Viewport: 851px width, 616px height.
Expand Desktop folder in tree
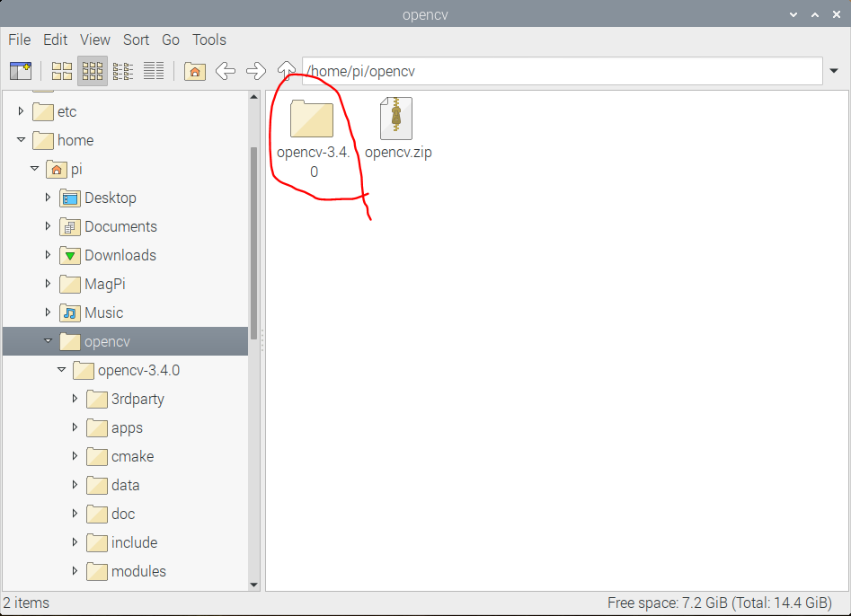(x=48, y=198)
